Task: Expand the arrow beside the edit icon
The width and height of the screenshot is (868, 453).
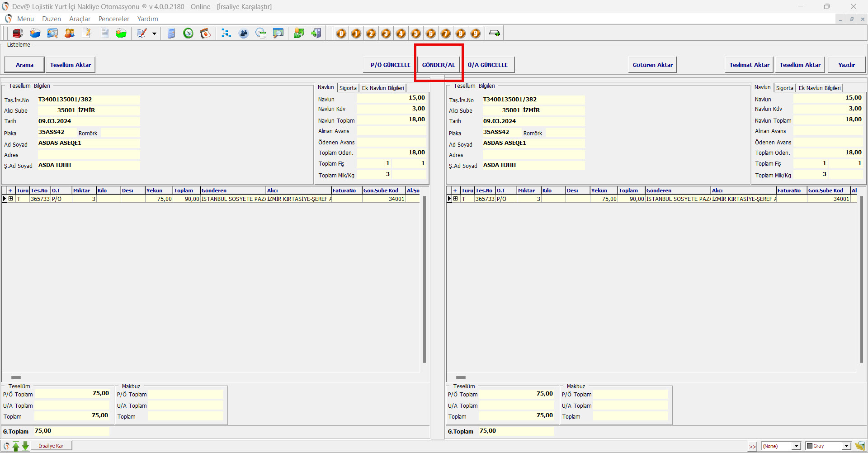Action: tap(154, 33)
